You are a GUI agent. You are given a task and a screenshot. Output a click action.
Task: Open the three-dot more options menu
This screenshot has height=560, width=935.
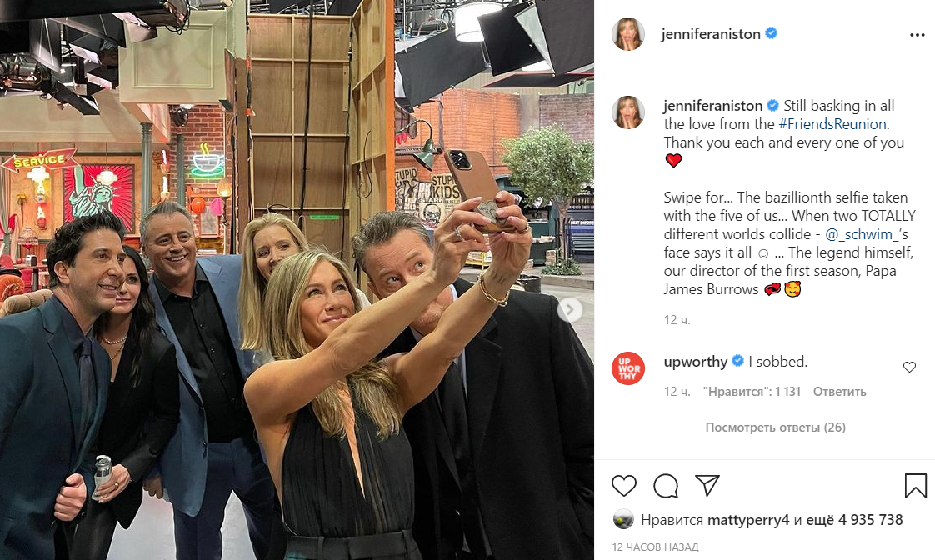917,35
